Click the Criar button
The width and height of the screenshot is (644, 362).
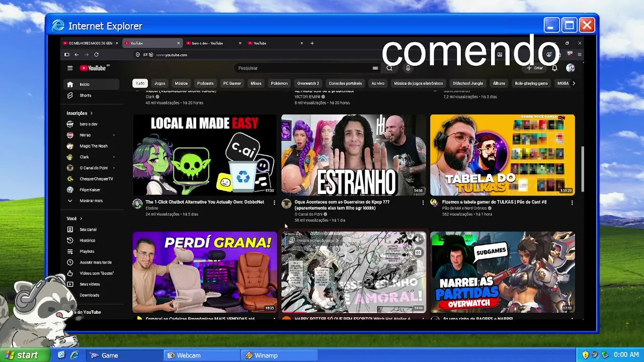pos(535,68)
